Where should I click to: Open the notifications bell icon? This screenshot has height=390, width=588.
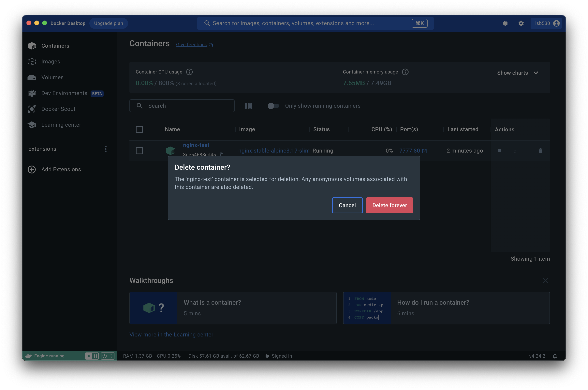pyautogui.click(x=555, y=356)
